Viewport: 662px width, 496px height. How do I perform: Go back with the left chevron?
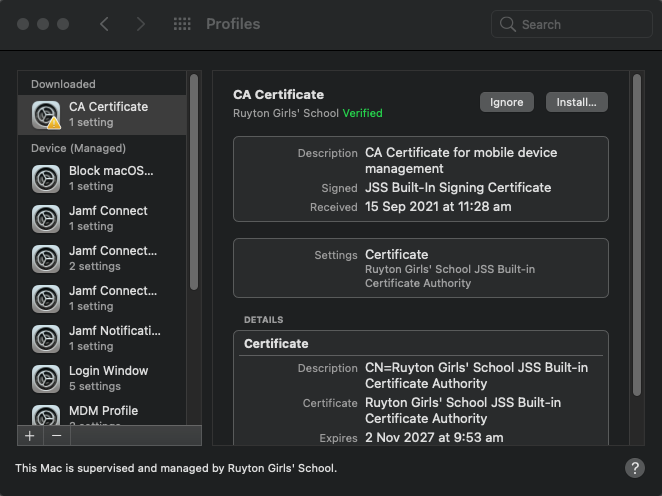coord(104,24)
